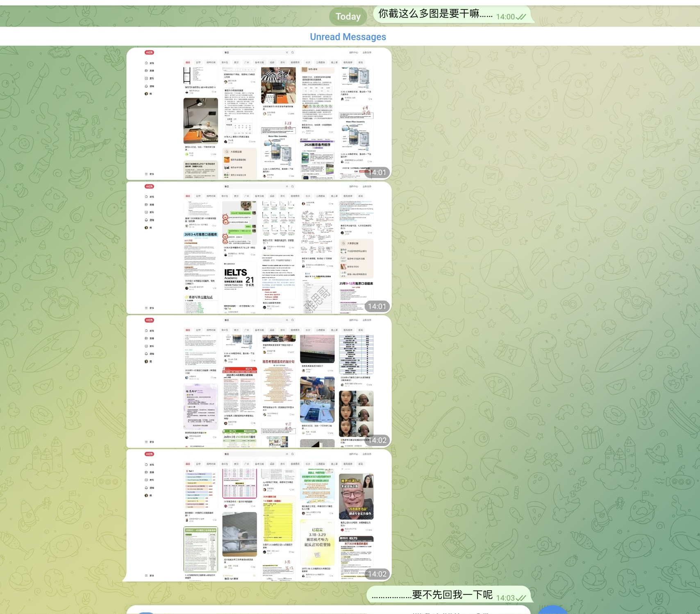Select the message asking about so many screenshots
The height and width of the screenshot is (614, 700).
point(434,14)
